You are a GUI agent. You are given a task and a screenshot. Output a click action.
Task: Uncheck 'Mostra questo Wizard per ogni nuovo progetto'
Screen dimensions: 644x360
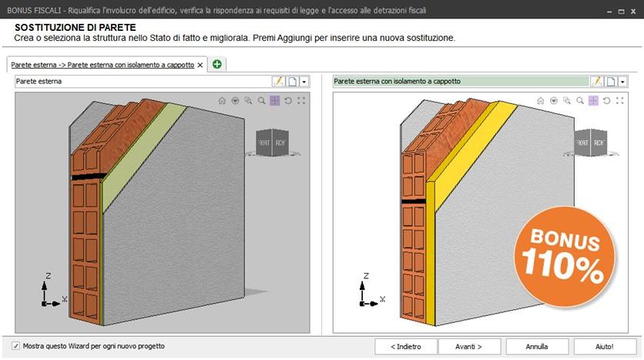pyautogui.click(x=16, y=346)
